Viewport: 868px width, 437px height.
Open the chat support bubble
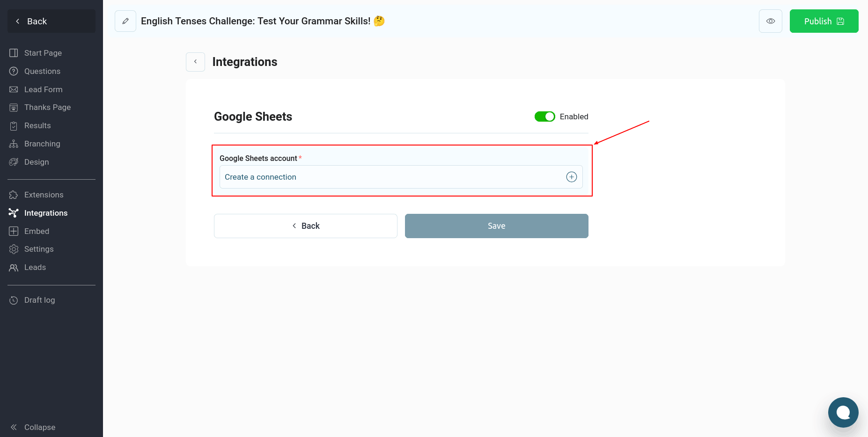point(843,412)
